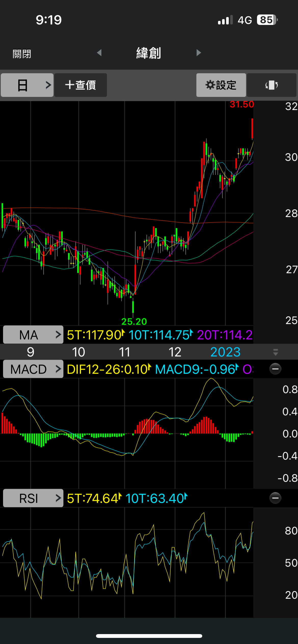Tap the 25.20 low price label
The image size is (298, 644).
click(x=134, y=321)
